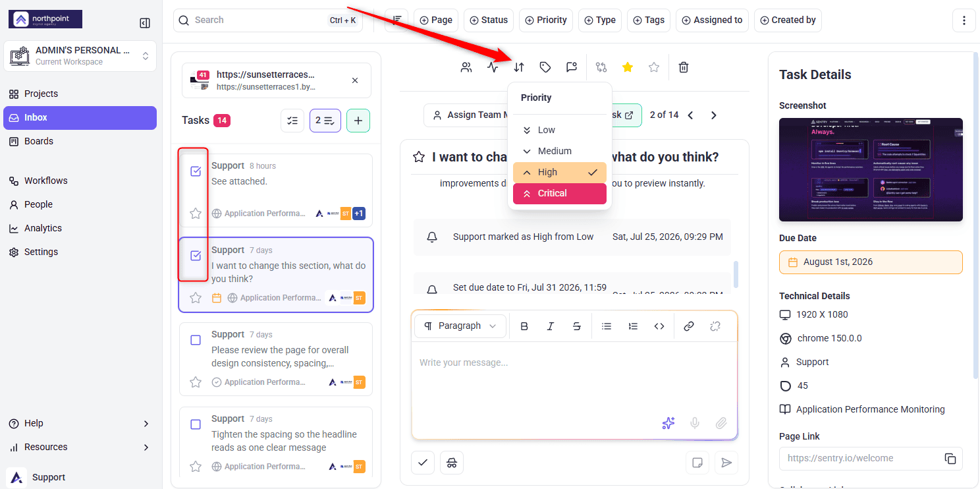
Task: Click the AI sparkle icon in editor
Action: coord(668,423)
